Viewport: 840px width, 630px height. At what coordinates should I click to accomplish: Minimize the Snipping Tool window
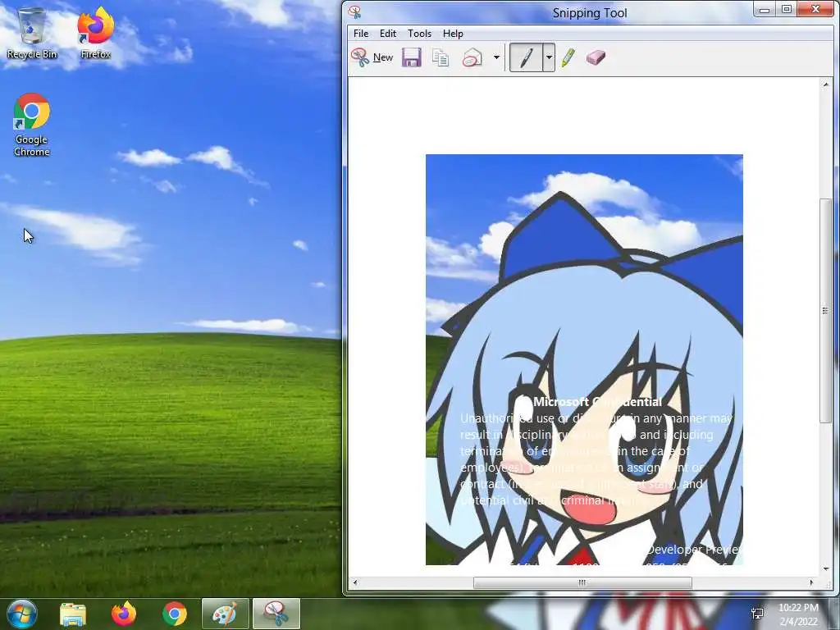765,10
